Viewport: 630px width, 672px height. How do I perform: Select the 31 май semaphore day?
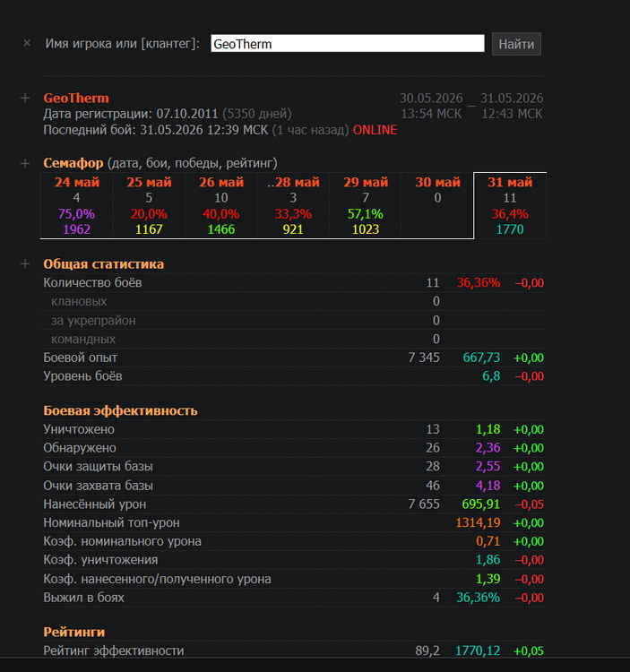(x=510, y=205)
